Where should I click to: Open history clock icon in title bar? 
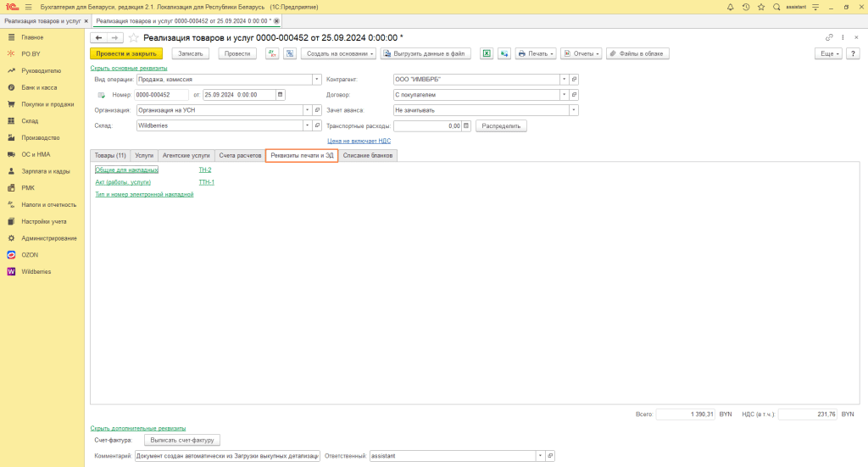[746, 7]
